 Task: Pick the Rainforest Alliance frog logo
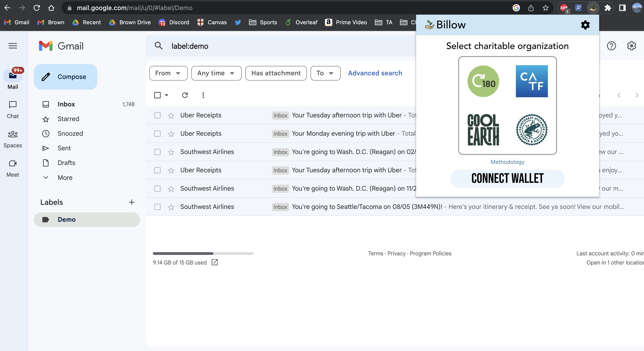click(531, 130)
